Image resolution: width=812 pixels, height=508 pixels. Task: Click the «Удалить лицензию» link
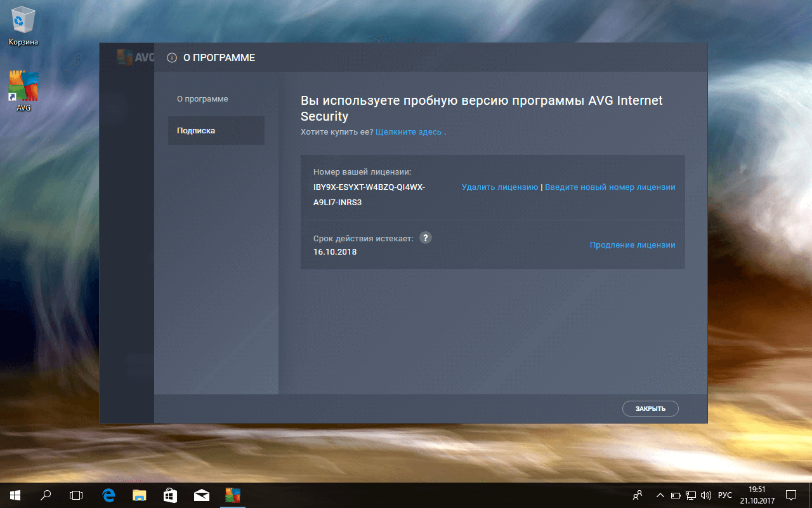tap(500, 187)
